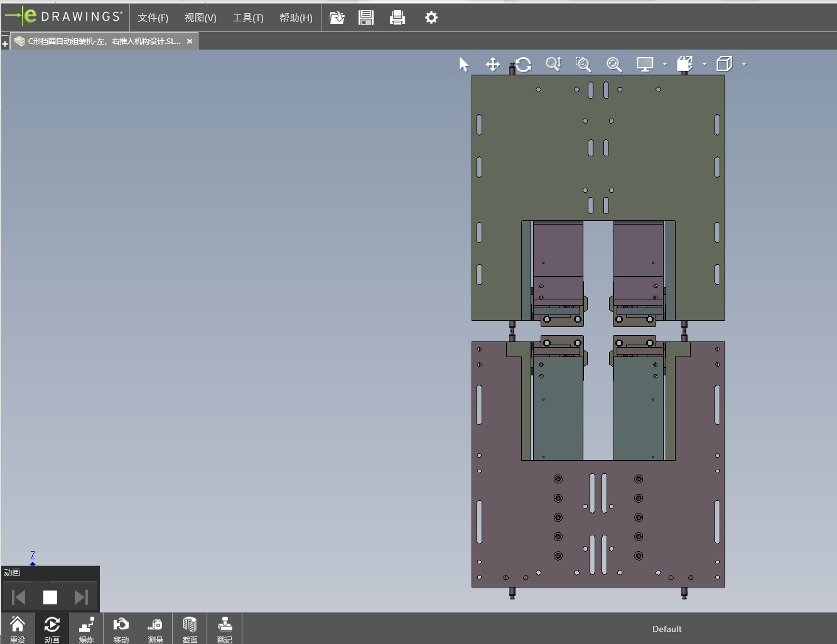
Task: Toggle the 动画 (Animation) panel button
Action: click(x=51, y=628)
